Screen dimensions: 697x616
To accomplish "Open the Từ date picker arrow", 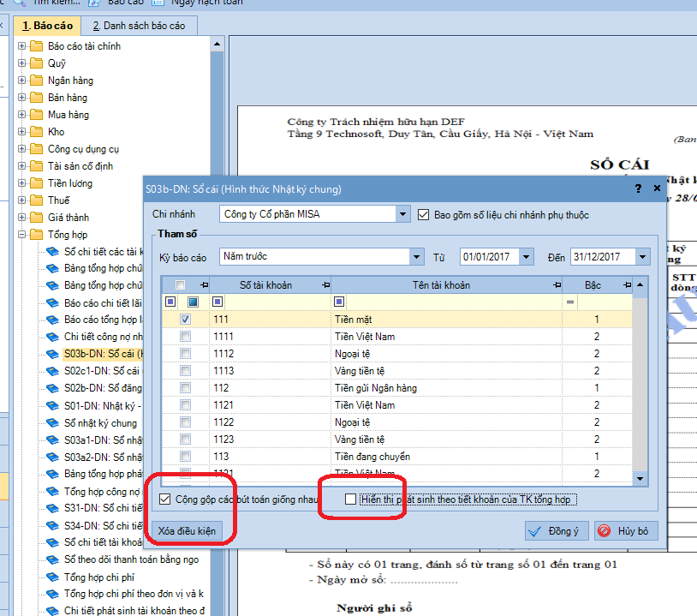I will [x=527, y=257].
